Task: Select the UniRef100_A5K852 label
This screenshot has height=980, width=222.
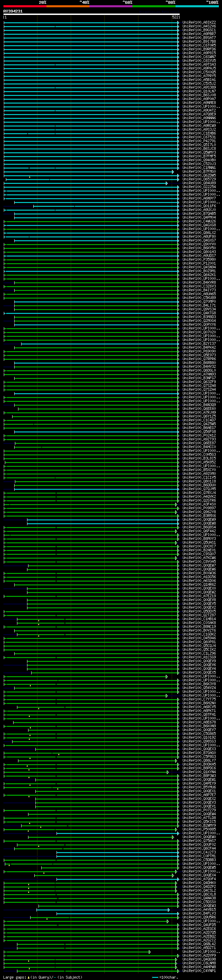Action: click(x=199, y=462)
